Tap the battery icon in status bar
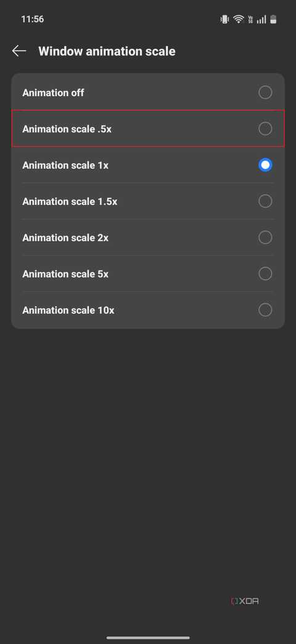Screen dimensions: 296x644 click(x=273, y=19)
